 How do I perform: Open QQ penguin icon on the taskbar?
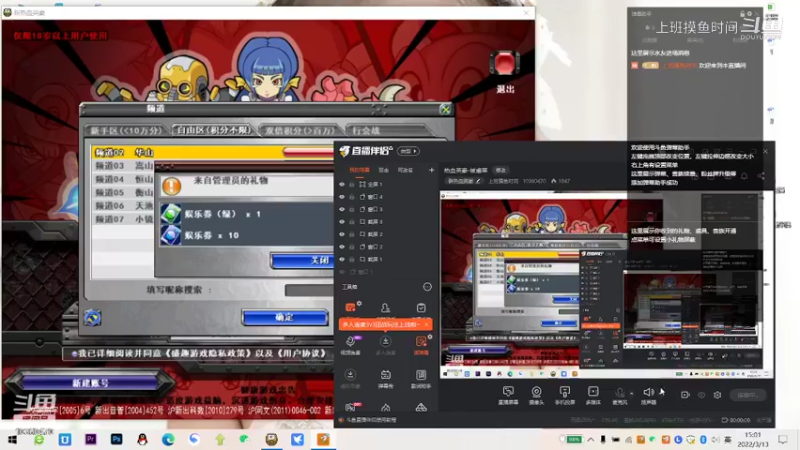142,439
